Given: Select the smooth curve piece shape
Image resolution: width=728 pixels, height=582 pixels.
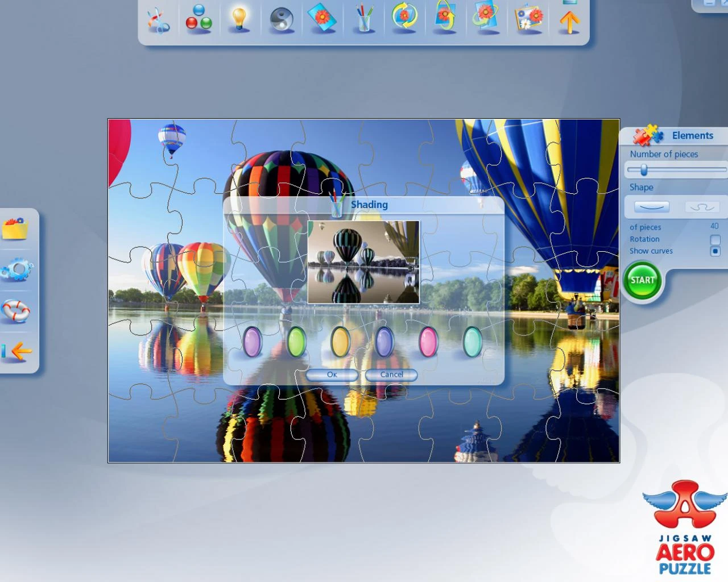Looking at the screenshot, I should click(x=652, y=207).
